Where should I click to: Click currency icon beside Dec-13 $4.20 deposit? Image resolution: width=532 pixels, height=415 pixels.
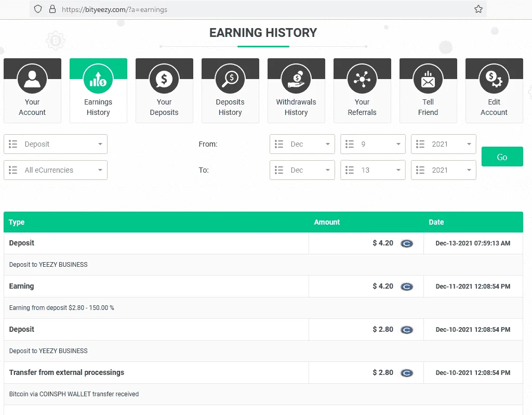(x=407, y=243)
